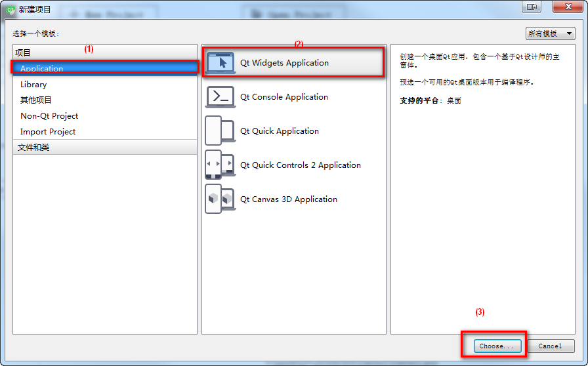588x366 pixels.
Task: Select Import Project category
Action: (105, 132)
